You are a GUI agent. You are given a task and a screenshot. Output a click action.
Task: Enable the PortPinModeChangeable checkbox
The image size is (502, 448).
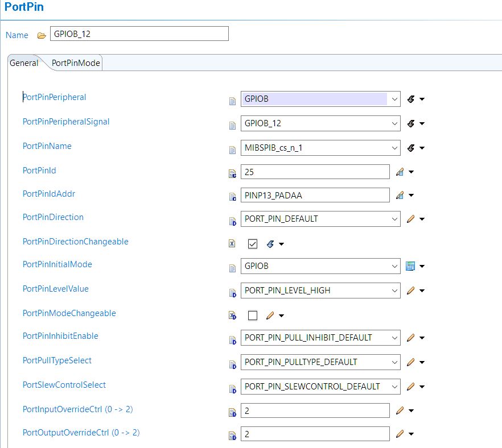tap(253, 316)
